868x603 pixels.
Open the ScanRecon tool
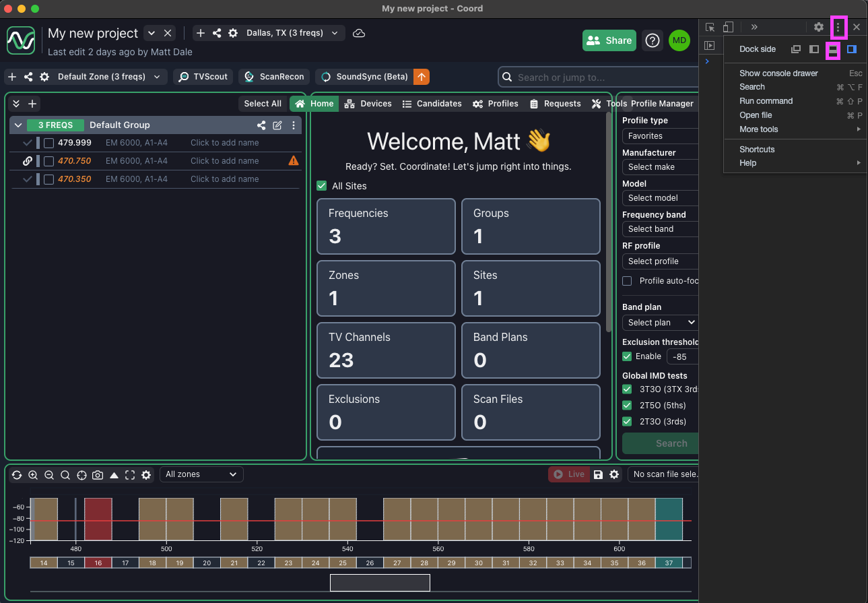(275, 77)
